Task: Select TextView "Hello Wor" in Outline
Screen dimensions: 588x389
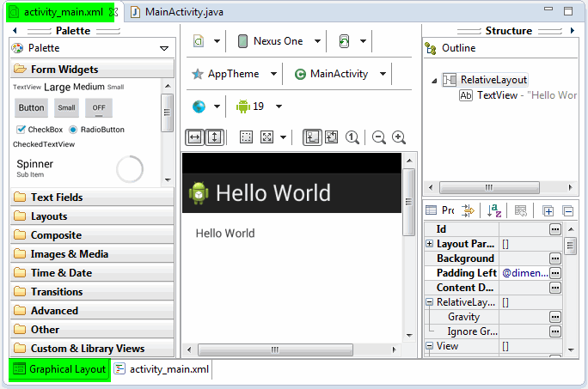Action: pos(518,95)
